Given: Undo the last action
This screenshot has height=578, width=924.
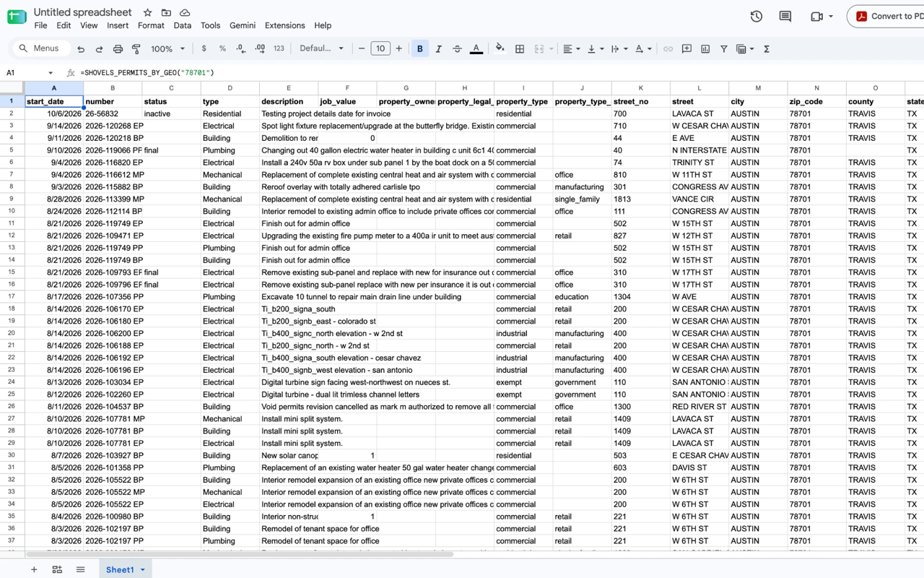Looking at the screenshot, I should click(x=81, y=49).
